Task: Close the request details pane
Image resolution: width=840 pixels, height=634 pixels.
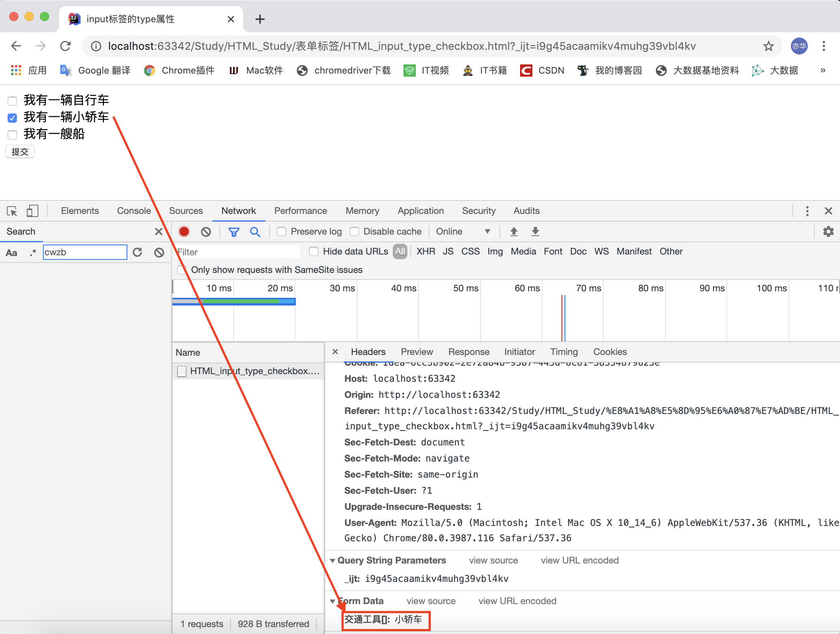Action: (335, 351)
